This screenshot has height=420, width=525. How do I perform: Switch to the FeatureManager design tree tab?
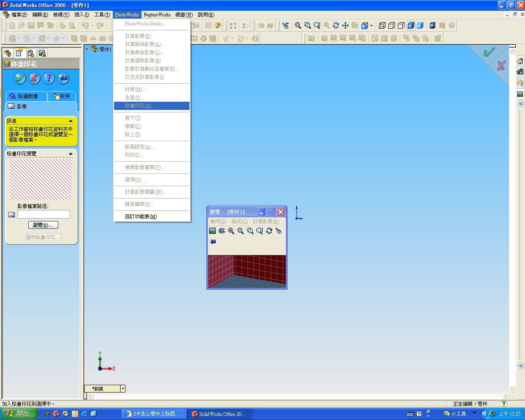tap(7, 53)
